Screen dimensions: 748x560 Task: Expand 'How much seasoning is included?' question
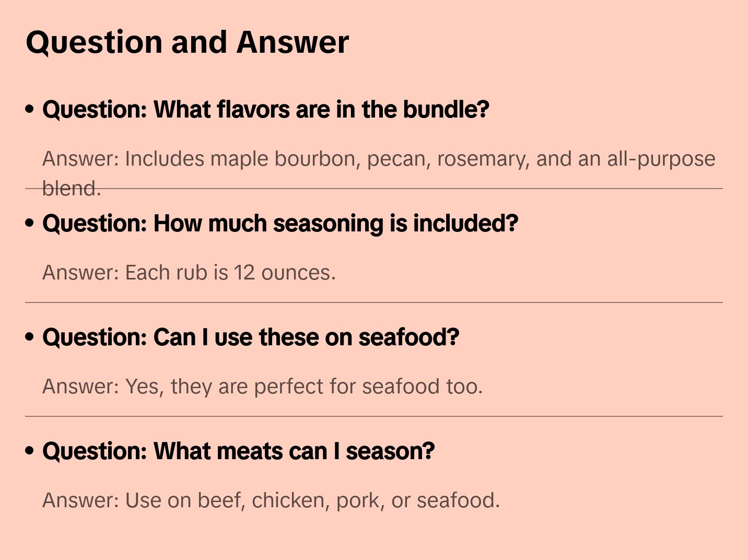280,224
